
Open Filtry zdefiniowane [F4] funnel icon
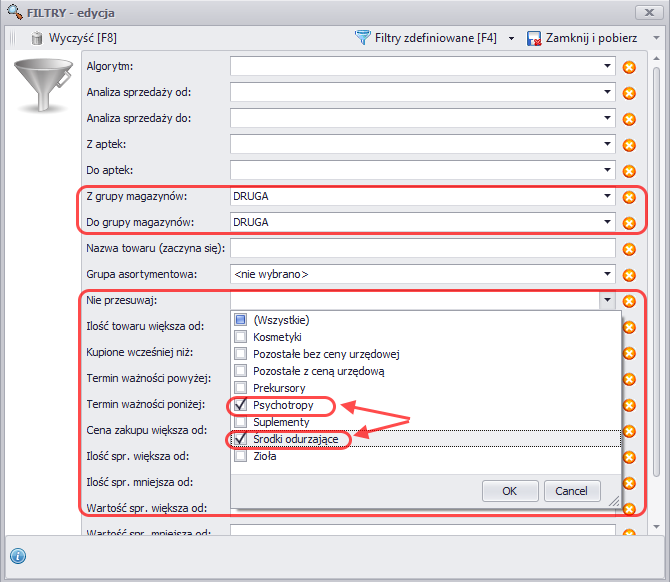[363, 38]
